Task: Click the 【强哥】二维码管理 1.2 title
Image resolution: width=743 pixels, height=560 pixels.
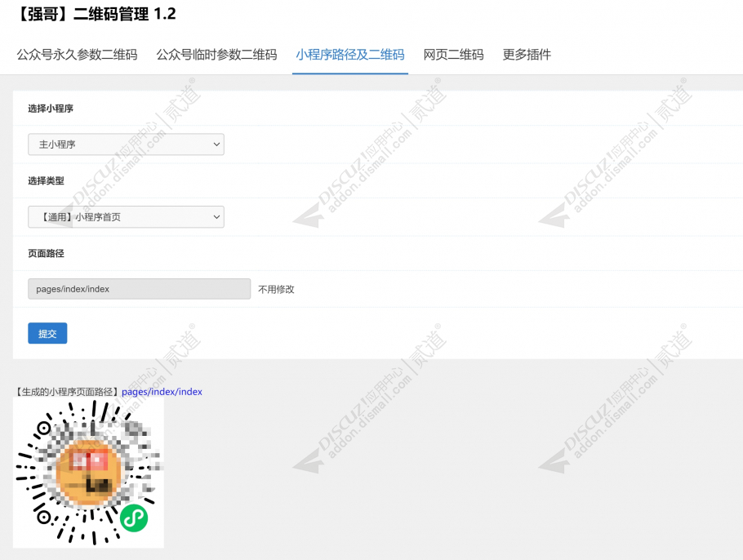Action: (96, 14)
